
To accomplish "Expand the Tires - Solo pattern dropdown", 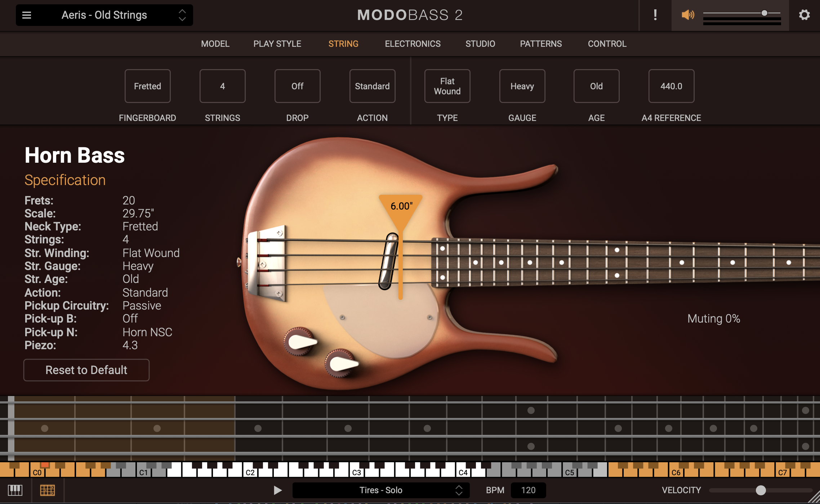I will [x=459, y=490].
